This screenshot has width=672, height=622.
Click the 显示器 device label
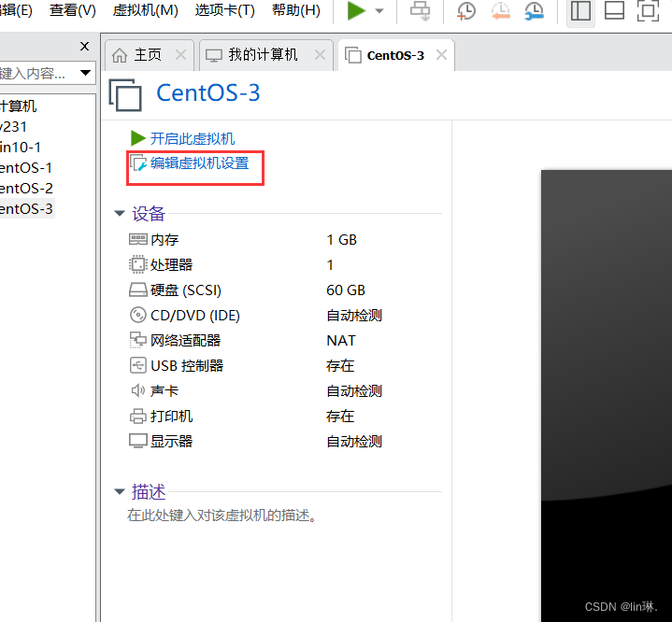171,441
